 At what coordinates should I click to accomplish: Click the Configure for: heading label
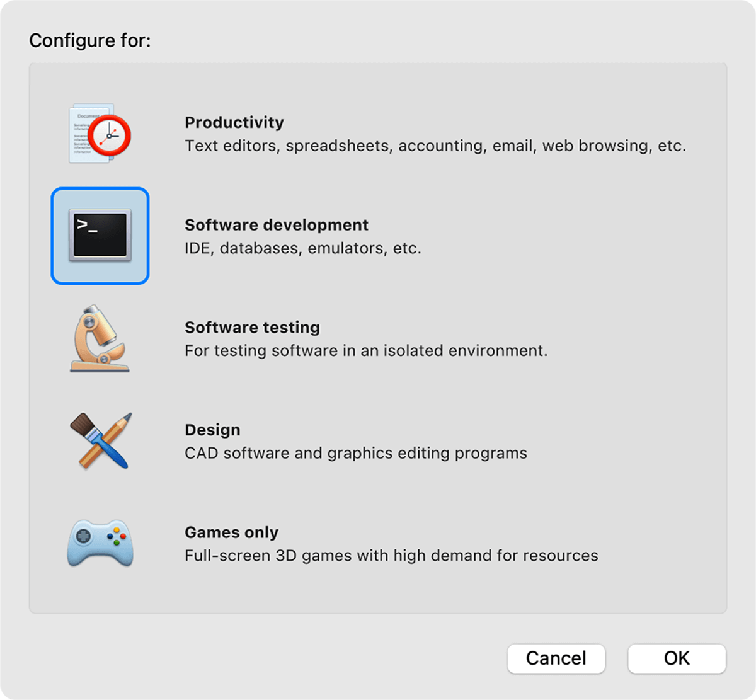90,41
